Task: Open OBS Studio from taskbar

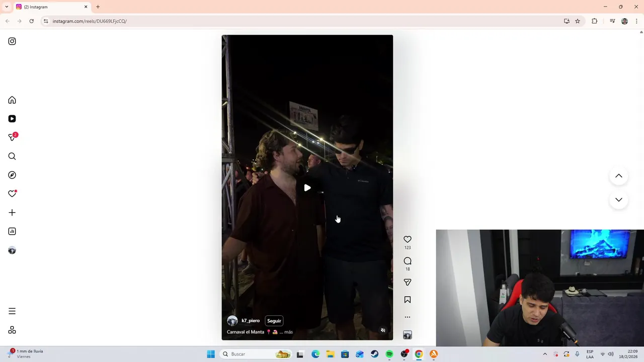Action: [x=404, y=354]
